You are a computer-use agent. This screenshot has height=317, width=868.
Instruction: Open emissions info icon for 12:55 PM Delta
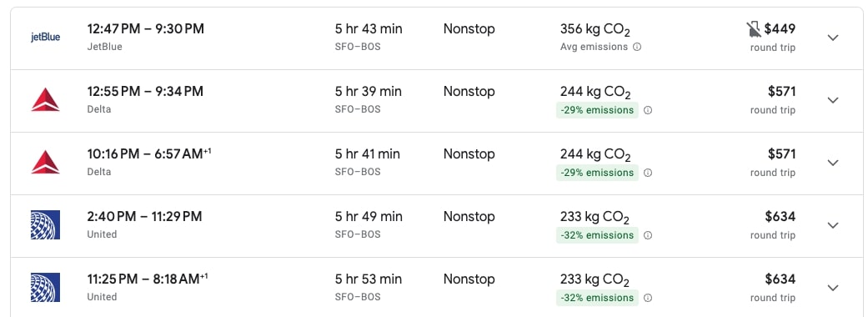point(648,110)
